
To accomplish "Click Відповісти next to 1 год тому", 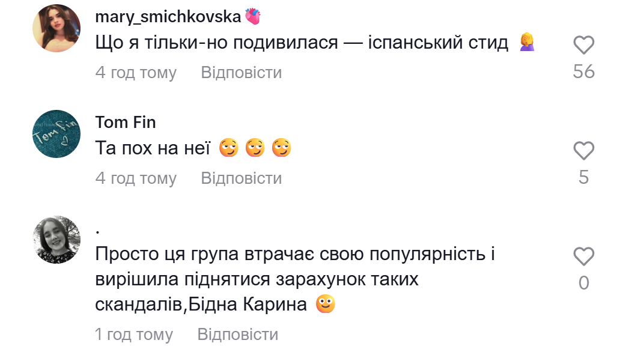I will 238,335.
